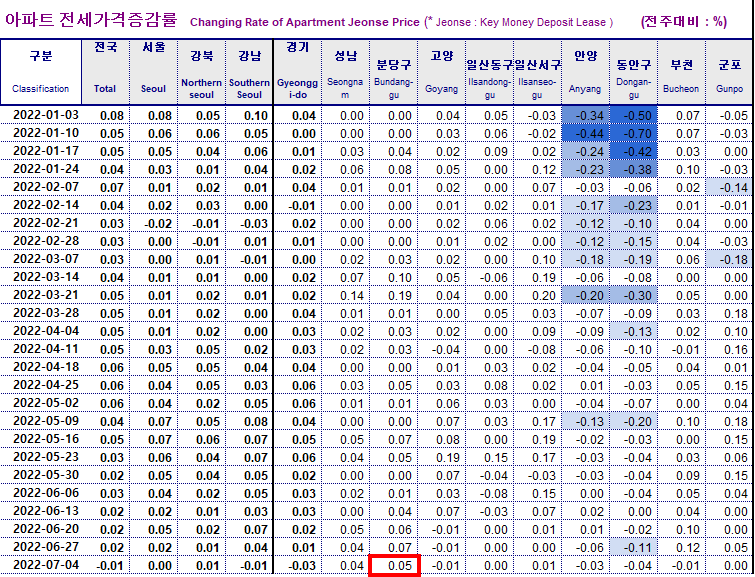Click Goyang value 0.19 on 2022-05-23
This screenshot has height=577, width=755.
[442, 457]
